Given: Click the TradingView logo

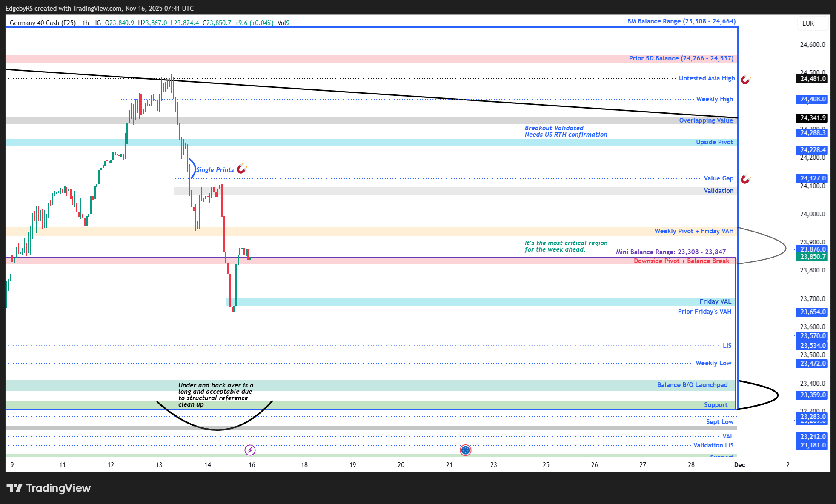Looking at the screenshot, I should point(49,488).
